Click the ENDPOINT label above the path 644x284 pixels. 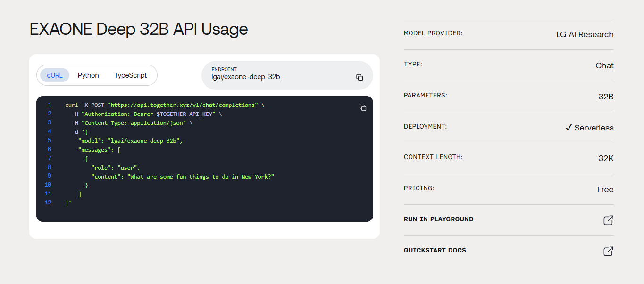pos(224,69)
